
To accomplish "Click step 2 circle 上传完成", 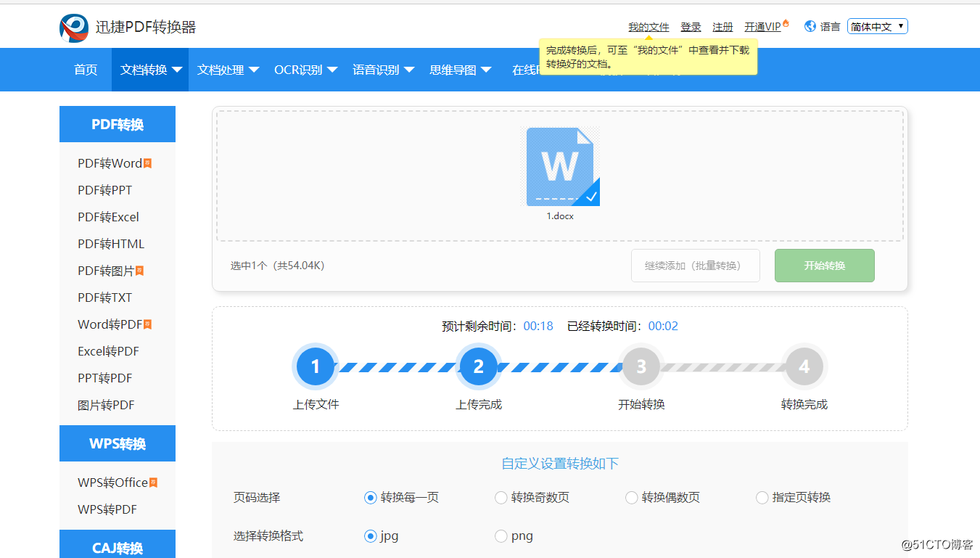I will pos(479,367).
